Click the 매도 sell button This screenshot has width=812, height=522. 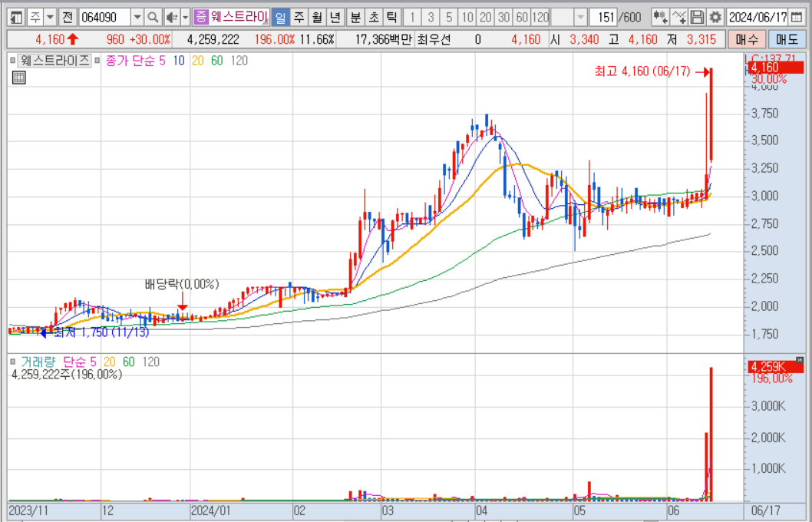coord(787,39)
